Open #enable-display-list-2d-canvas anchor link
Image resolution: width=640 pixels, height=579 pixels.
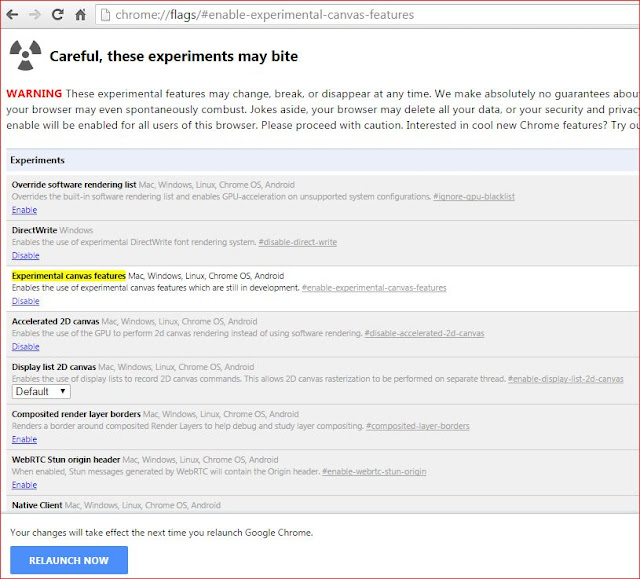tap(565, 379)
